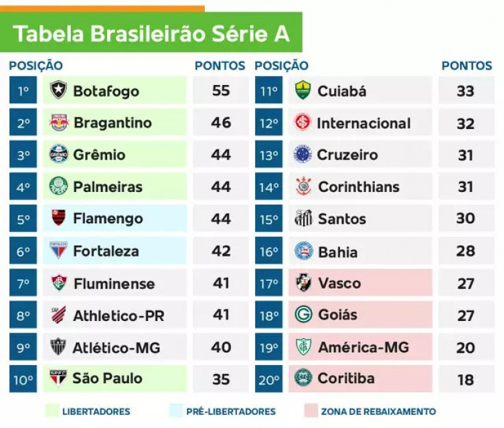Click the Bragantino Red Bull crest
The image size is (504, 428).
(58, 122)
